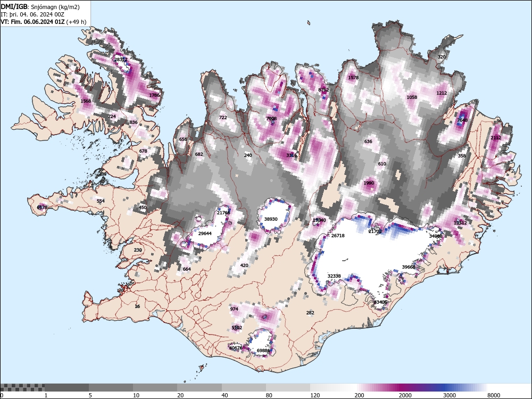Click the snow value 26718
The image size is (532, 399).
point(338,236)
